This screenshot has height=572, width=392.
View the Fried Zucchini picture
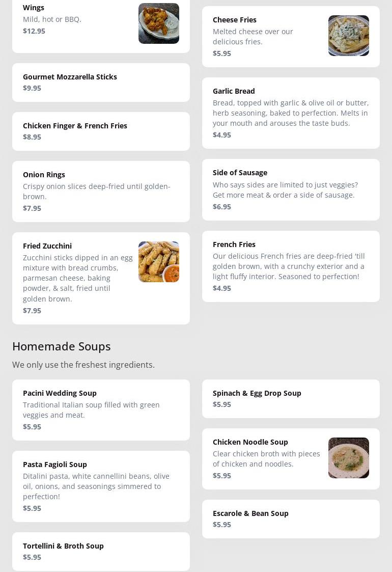point(158,262)
